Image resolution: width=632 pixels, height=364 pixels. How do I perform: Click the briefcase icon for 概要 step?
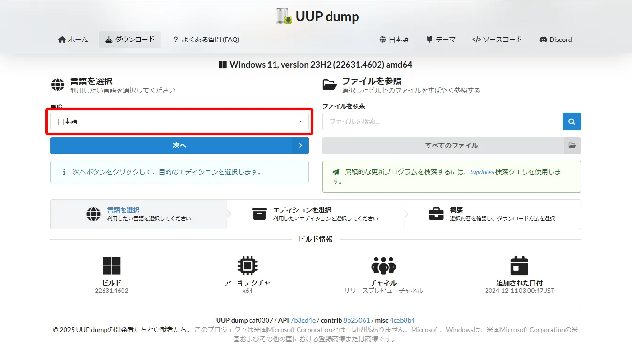tap(436, 214)
